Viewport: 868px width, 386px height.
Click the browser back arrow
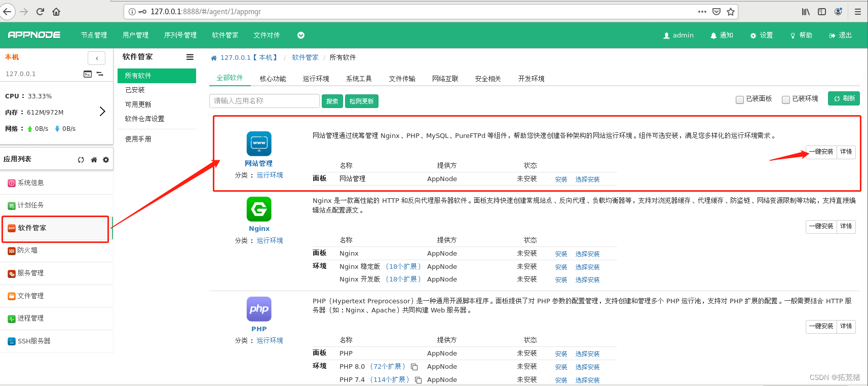click(x=7, y=12)
